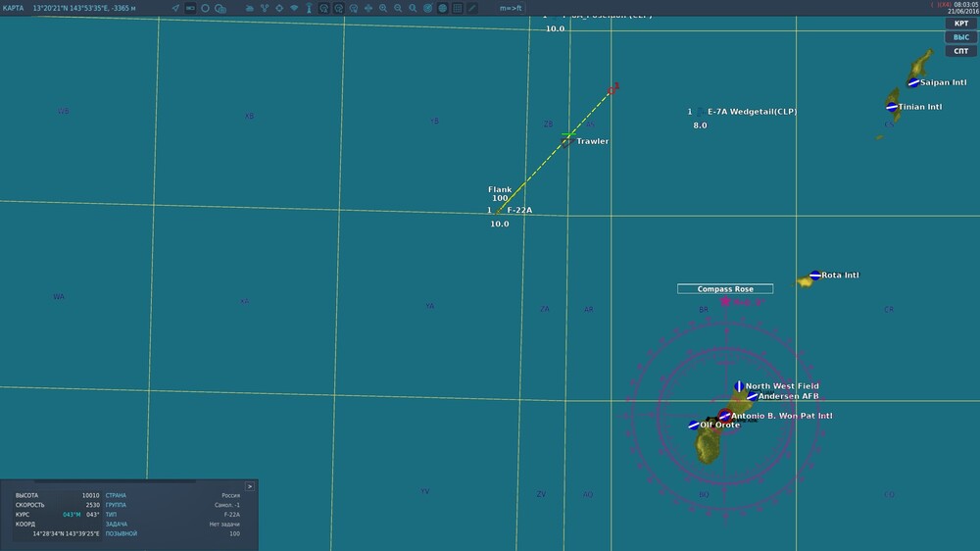The height and width of the screenshot is (551, 980).
Task: Expand the info panel arrow button
Action: click(249, 486)
